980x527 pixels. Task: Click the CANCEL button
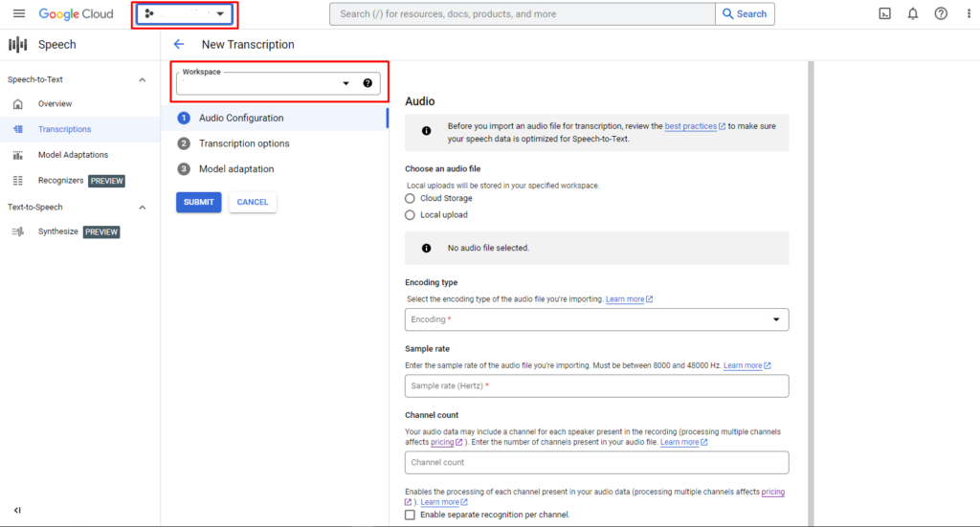(x=253, y=203)
